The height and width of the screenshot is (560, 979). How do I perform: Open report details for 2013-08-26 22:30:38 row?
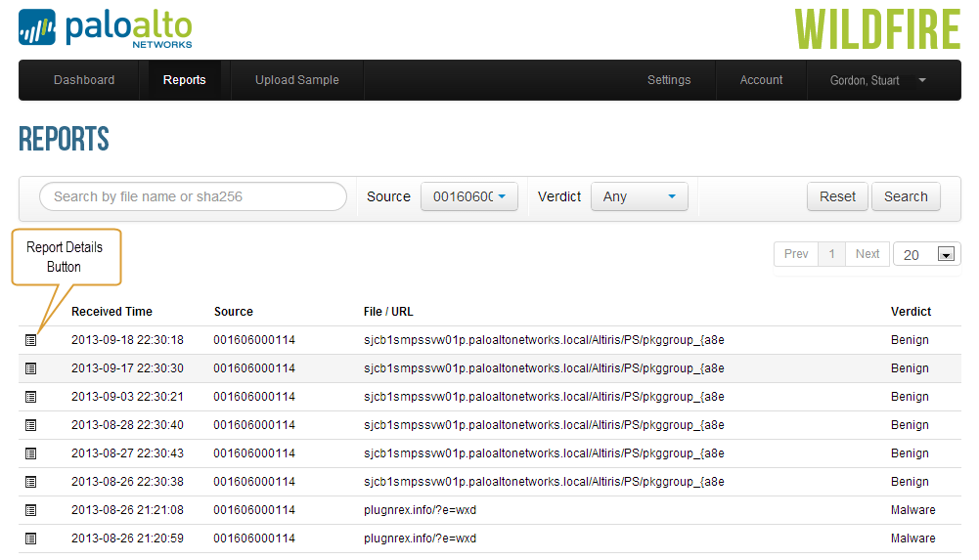click(x=30, y=482)
